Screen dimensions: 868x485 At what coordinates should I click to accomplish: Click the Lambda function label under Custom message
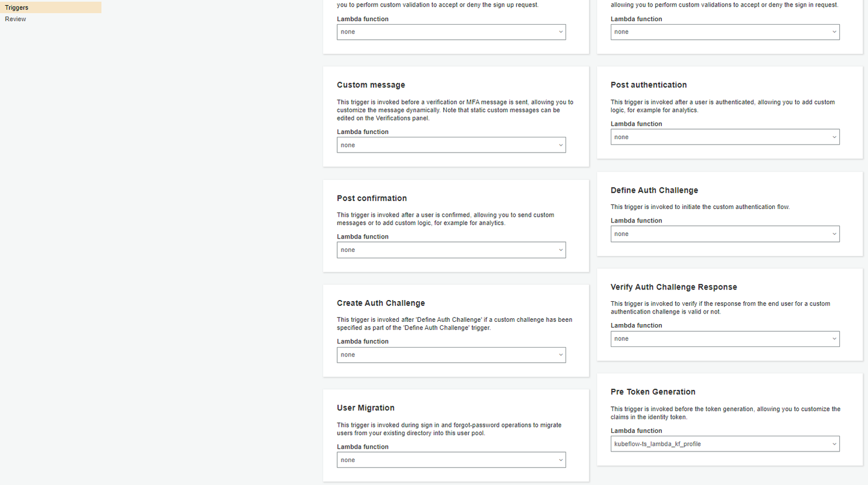coord(362,132)
